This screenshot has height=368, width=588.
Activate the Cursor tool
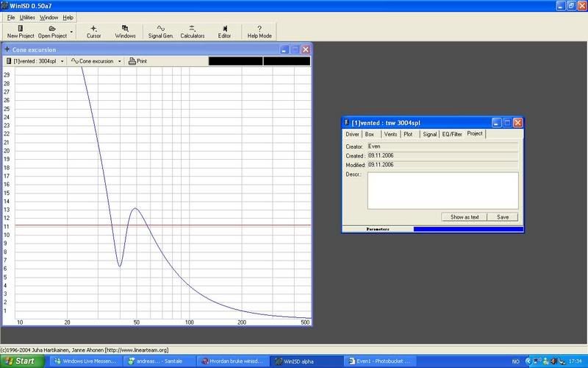pos(93,31)
